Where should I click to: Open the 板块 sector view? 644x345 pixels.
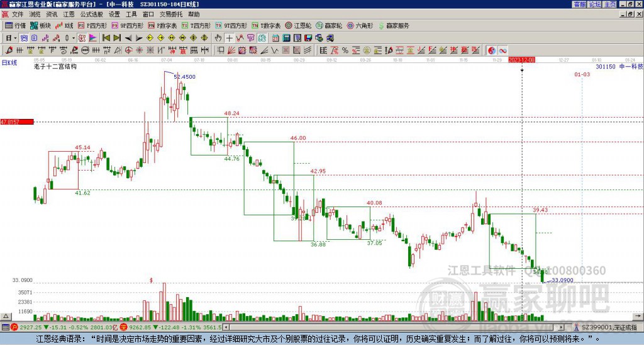[41, 25]
